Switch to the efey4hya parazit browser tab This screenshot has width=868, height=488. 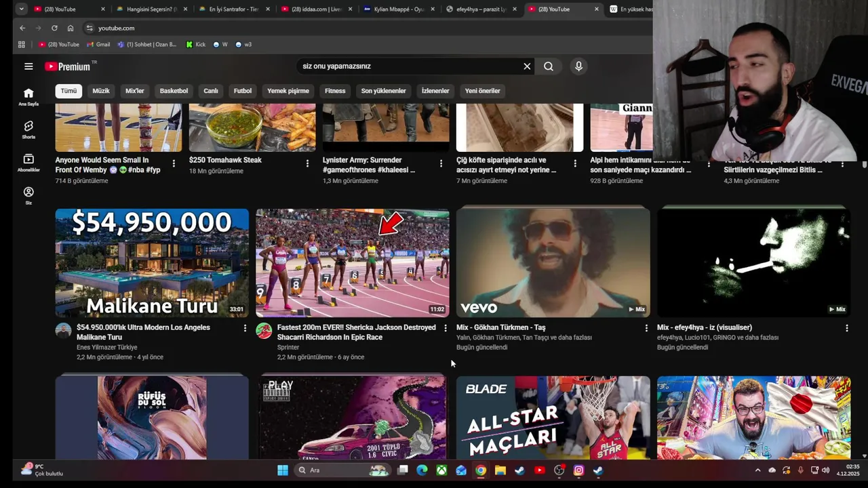(x=481, y=9)
